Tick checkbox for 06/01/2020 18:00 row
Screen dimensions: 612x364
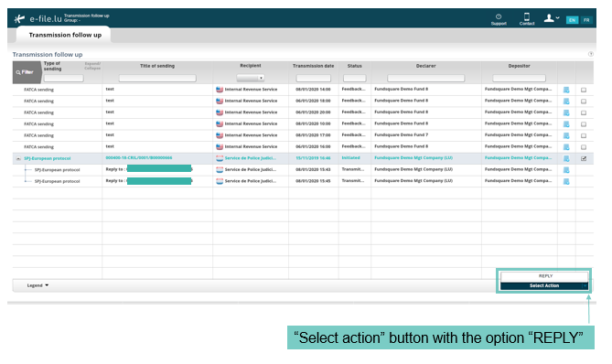(x=584, y=101)
